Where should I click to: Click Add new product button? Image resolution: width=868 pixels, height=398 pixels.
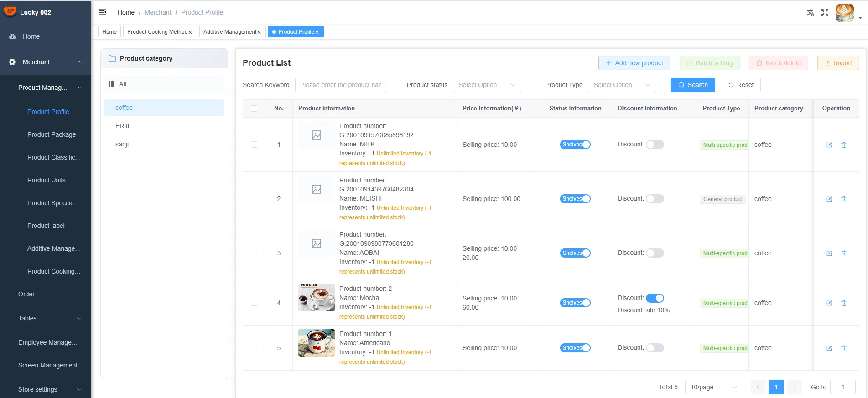click(634, 63)
